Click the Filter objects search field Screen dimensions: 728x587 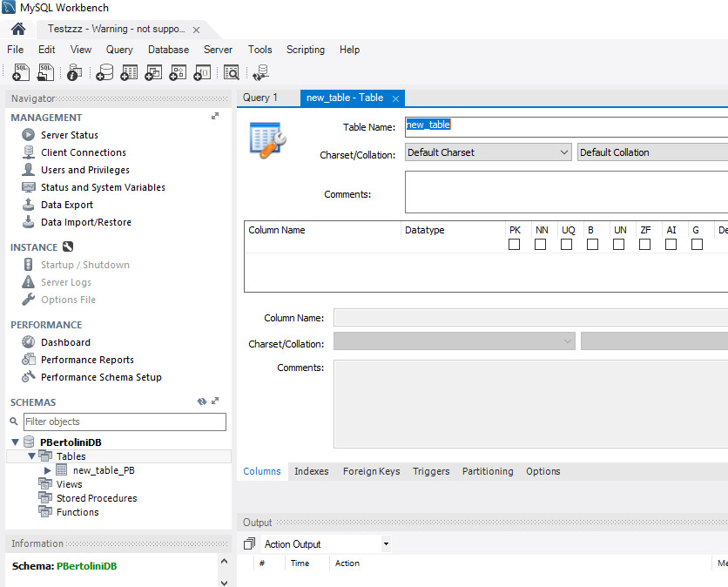(x=125, y=422)
